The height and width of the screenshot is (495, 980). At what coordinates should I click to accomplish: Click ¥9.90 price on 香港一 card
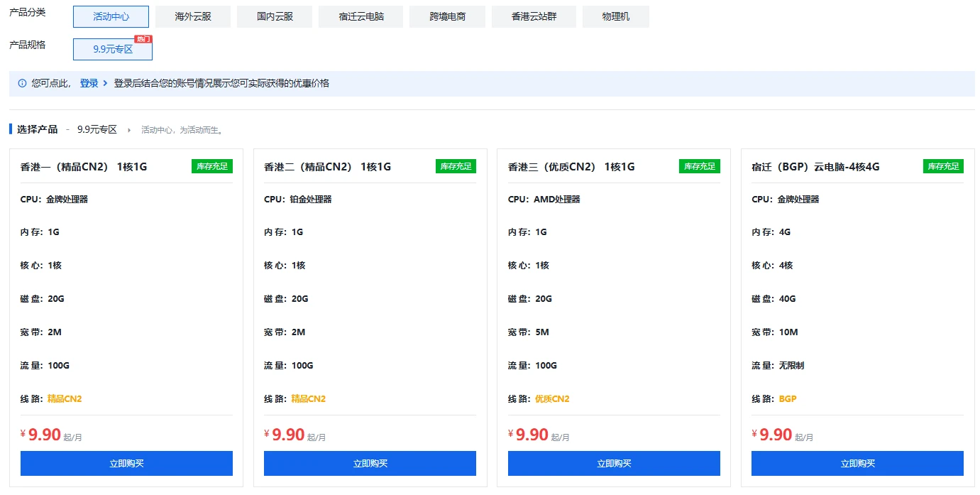pos(41,435)
